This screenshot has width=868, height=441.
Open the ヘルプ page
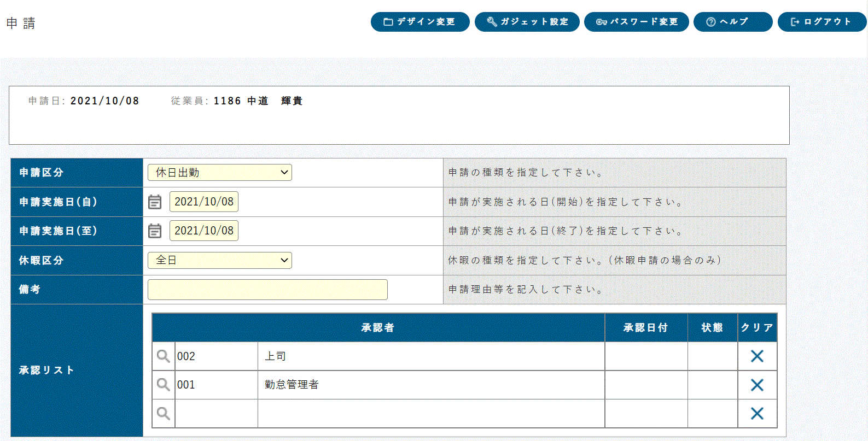point(733,22)
